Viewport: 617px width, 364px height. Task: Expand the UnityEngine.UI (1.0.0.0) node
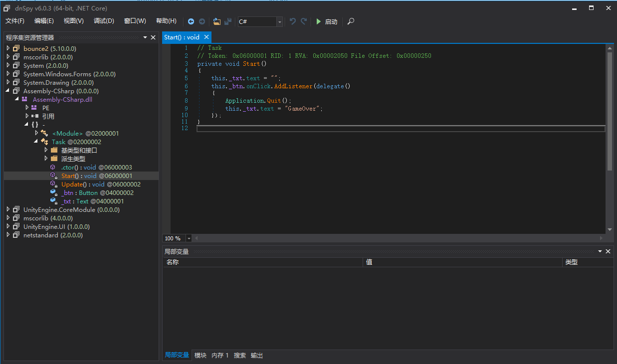click(x=8, y=226)
